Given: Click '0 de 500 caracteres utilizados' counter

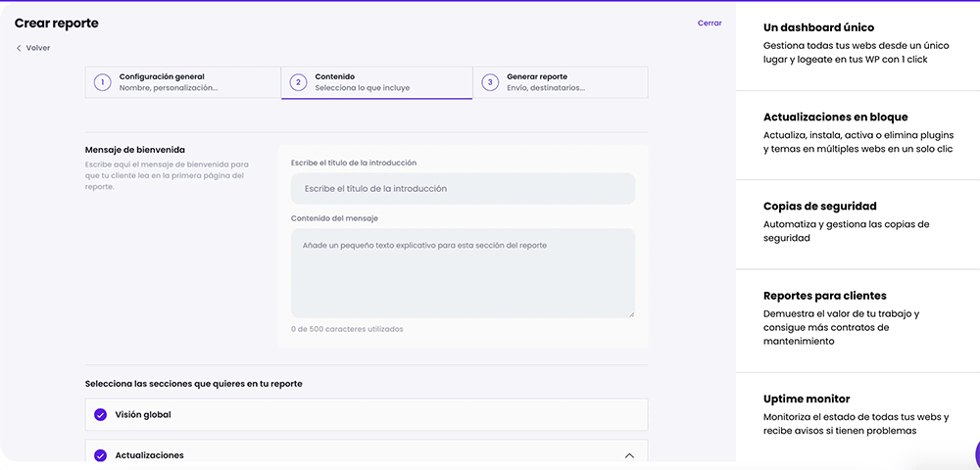Looking at the screenshot, I should 347,329.
